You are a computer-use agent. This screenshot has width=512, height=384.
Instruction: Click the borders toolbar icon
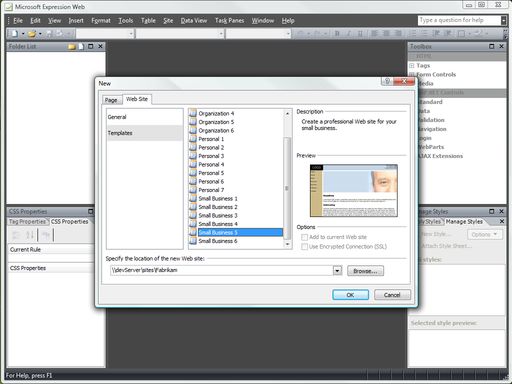462,33
